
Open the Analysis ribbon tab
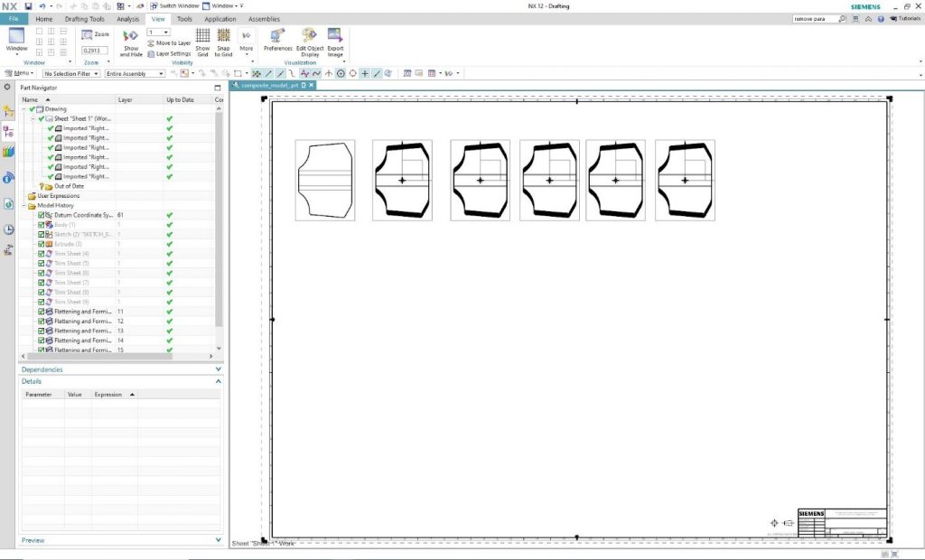(x=128, y=19)
